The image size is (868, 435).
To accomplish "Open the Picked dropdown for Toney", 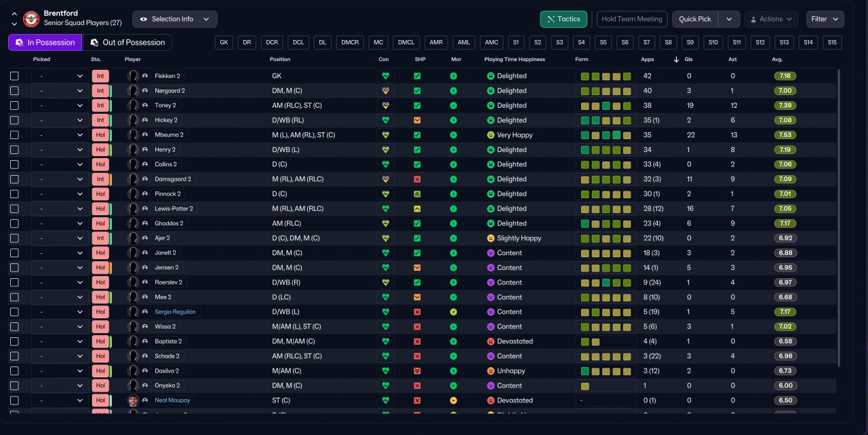I will coord(60,106).
